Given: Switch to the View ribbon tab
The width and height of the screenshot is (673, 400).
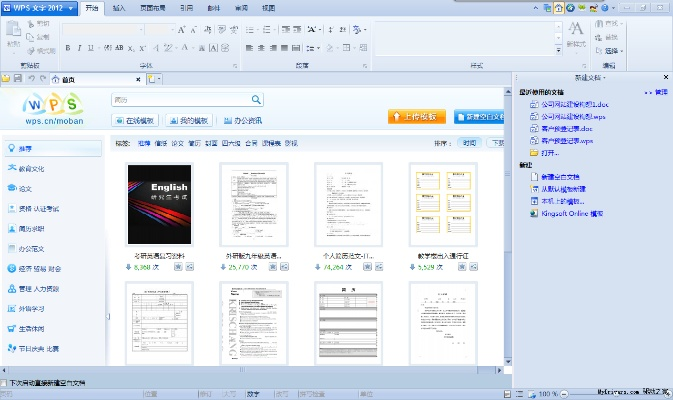Looking at the screenshot, I should click(x=269, y=8).
